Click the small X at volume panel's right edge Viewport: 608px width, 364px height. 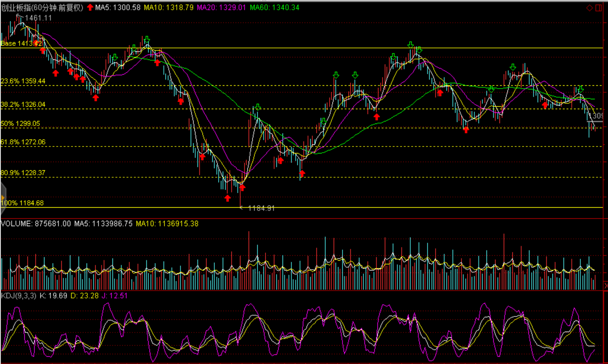tap(606, 285)
